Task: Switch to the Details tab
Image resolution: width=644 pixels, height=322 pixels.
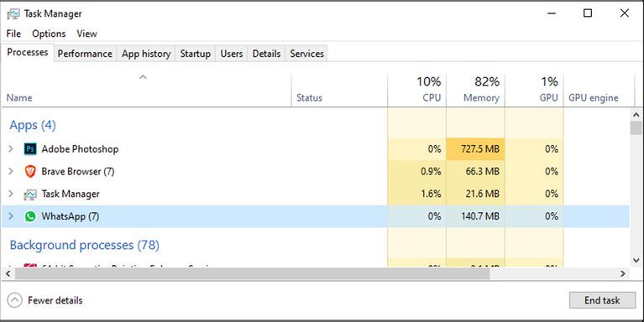Action: point(266,54)
